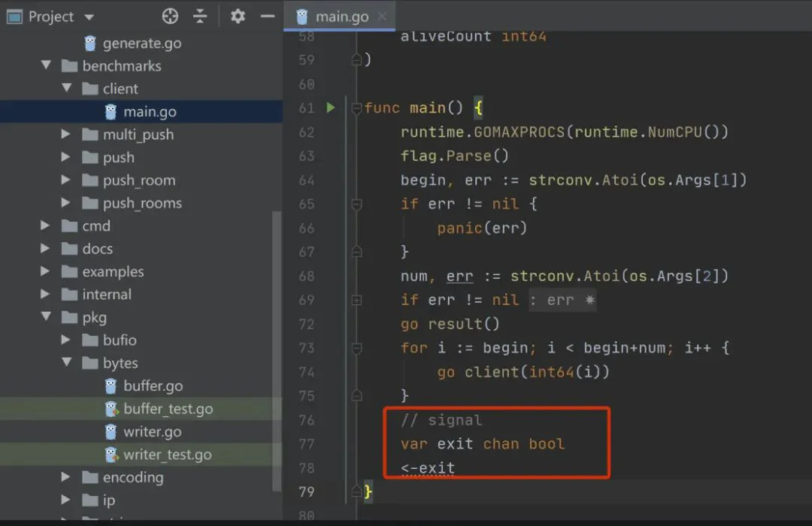Toggle fold marker on for loop line 73
The image size is (812, 526).
point(356,348)
